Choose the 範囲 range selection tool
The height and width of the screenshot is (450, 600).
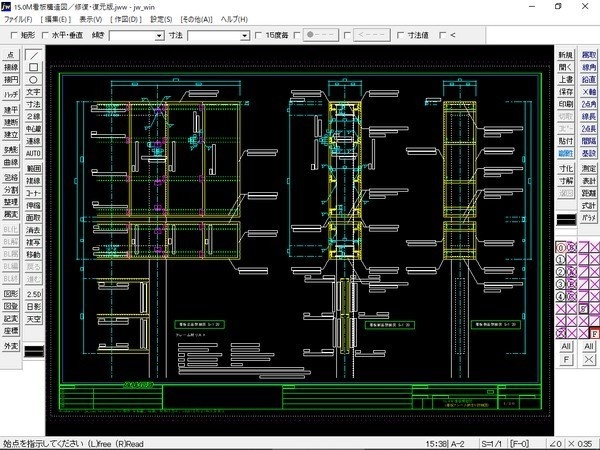coord(34,168)
